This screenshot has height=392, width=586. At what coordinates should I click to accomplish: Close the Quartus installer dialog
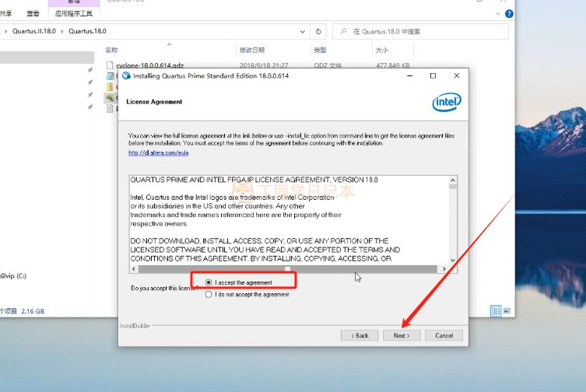(456, 76)
